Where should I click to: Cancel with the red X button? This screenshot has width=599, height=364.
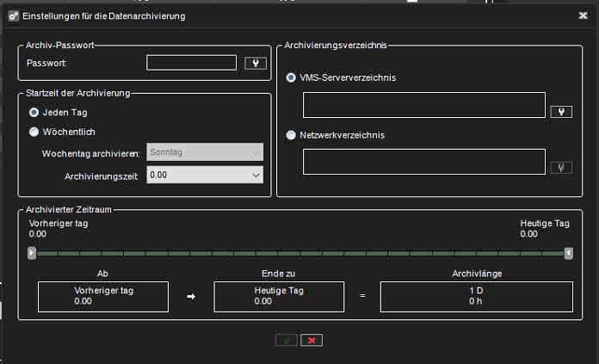[312, 341]
